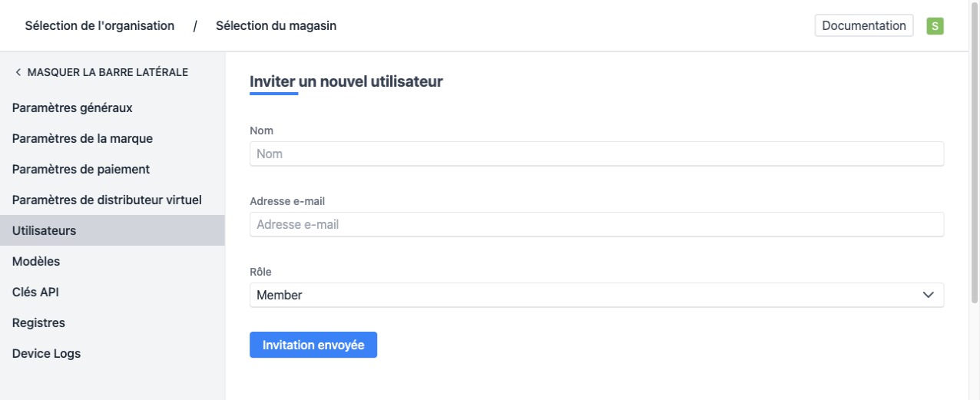Click the Rôle dropdown chevron arrow

point(929,295)
